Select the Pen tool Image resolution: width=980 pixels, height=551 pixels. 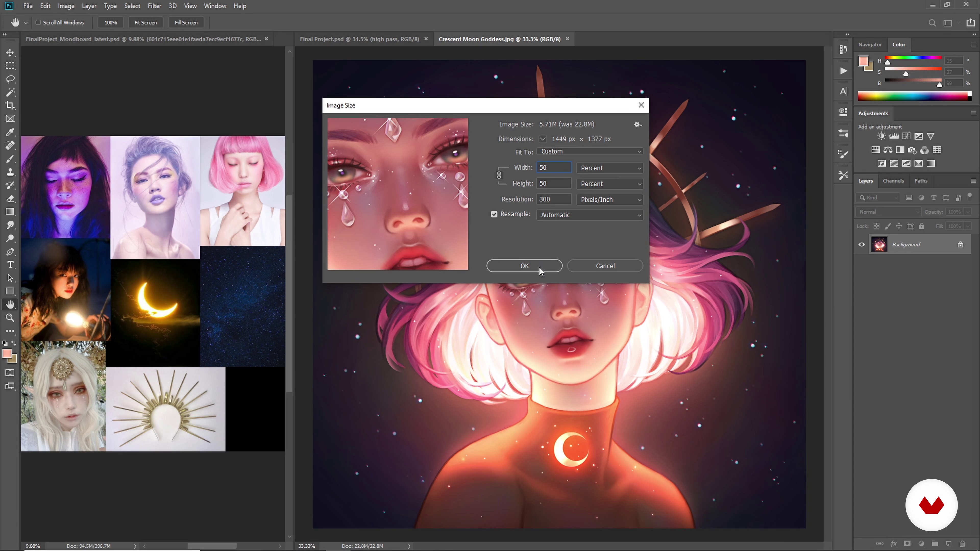(10, 252)
